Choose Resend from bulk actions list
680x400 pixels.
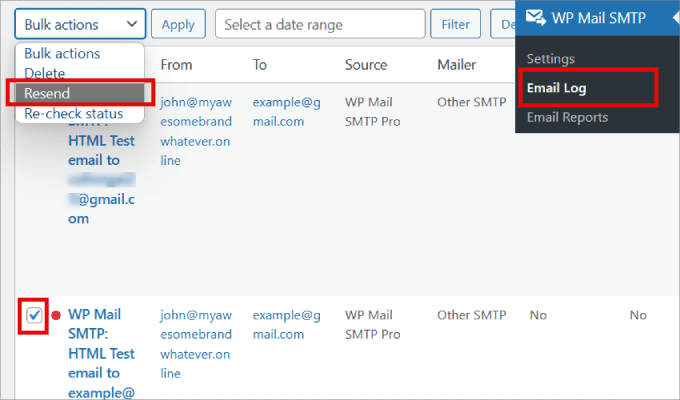48,93
